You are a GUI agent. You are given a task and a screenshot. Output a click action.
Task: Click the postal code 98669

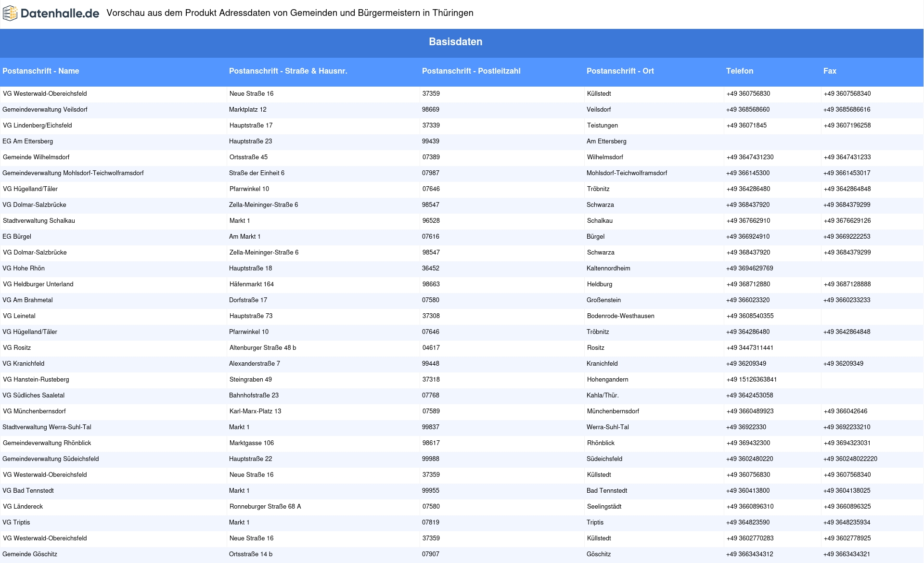[431, 110]
